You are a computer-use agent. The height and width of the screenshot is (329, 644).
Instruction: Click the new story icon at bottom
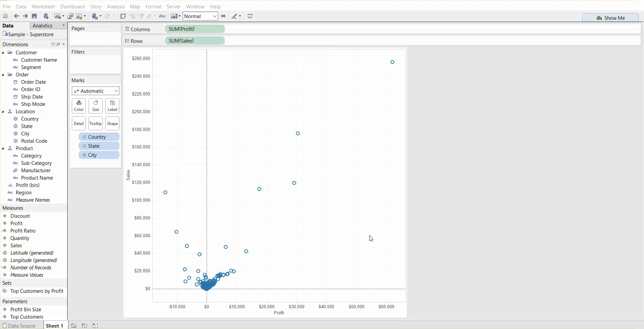[95, 326]
